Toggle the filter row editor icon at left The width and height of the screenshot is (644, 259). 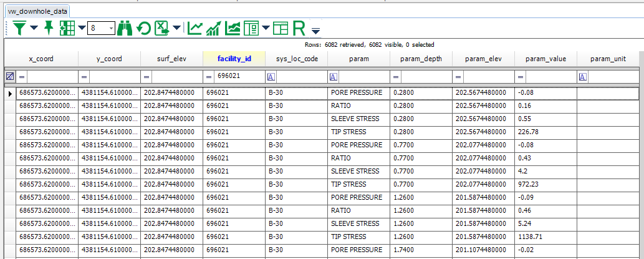[9, 76]
